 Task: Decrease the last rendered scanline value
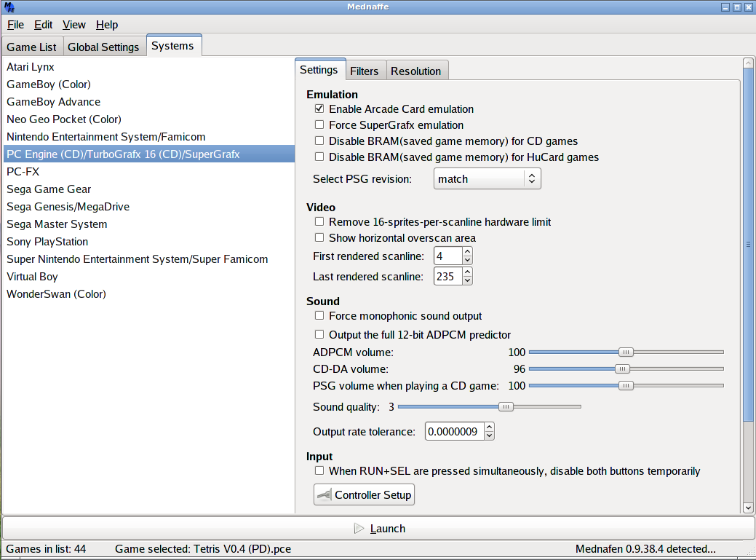[467, 280]
